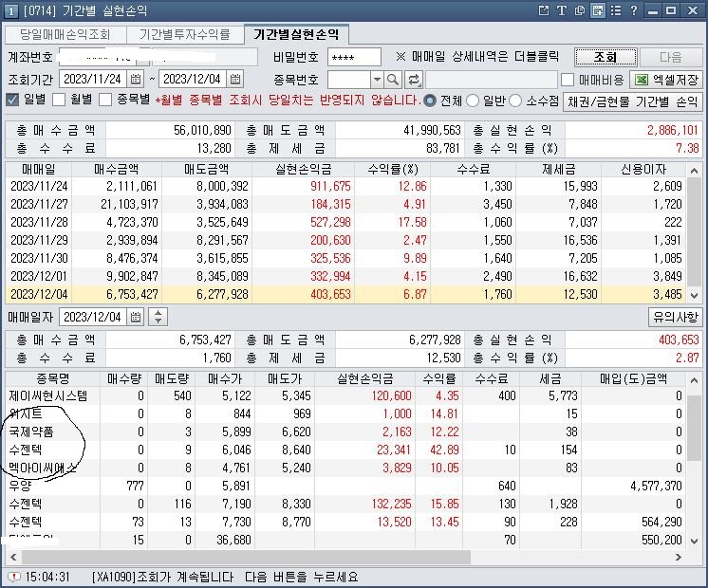Screen dimensions: 708x588
Task: Click left arrow of horizontal scrollbar
Action: pos(13,557)
